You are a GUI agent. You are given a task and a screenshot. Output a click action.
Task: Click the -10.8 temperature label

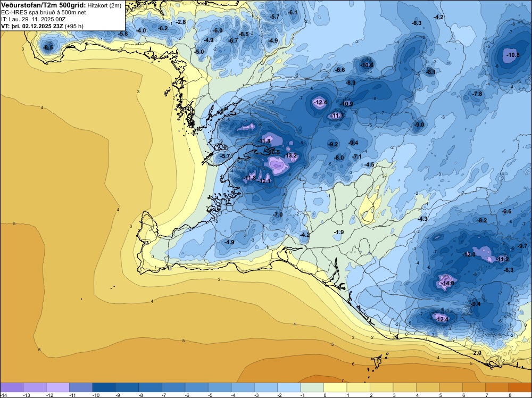(x=512, y=55)
